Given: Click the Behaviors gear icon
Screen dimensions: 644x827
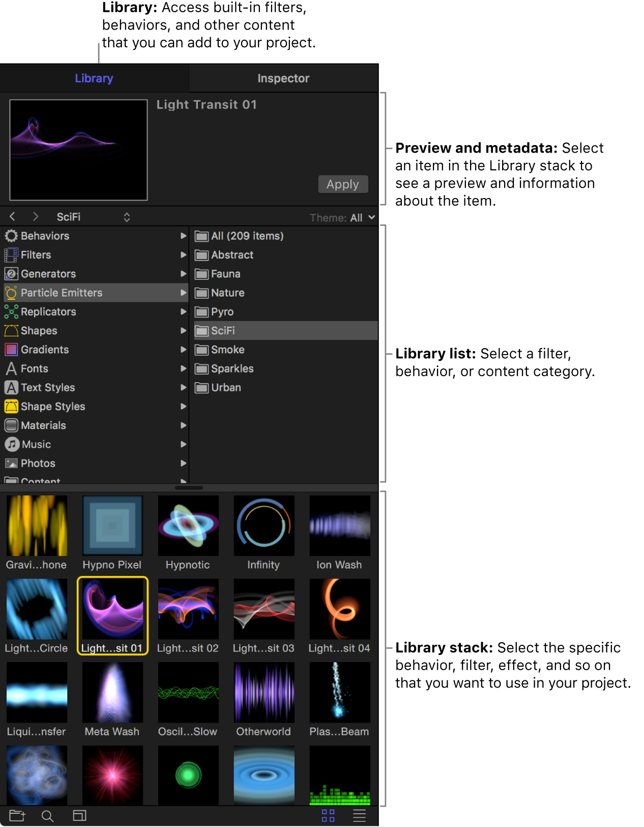Looking at the screenshot, I should (11, 236).
